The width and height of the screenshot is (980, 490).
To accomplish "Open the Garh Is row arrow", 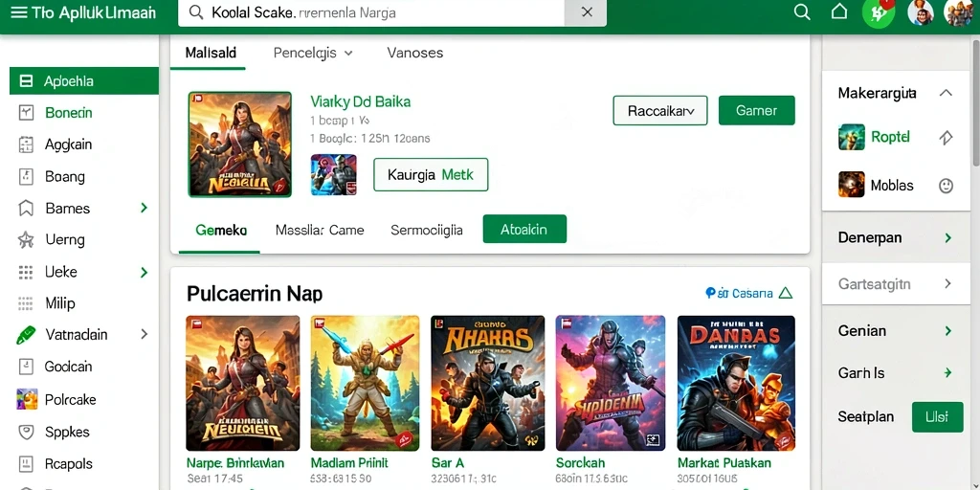I will (947, 373).
